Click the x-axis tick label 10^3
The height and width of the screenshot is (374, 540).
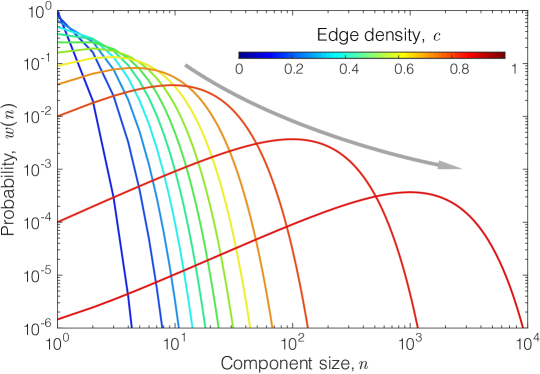[410, 343]
